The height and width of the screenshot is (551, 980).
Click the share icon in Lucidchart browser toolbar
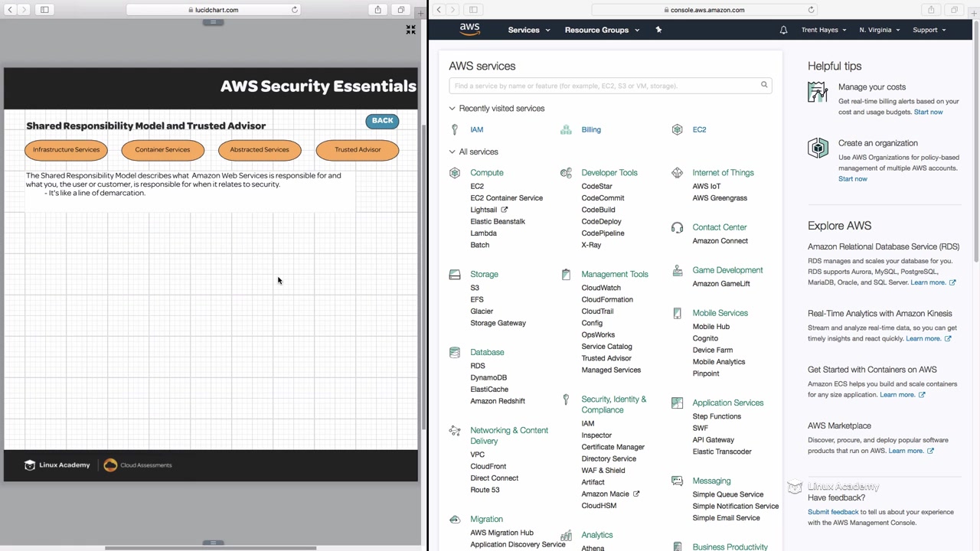tap(377, 10)
